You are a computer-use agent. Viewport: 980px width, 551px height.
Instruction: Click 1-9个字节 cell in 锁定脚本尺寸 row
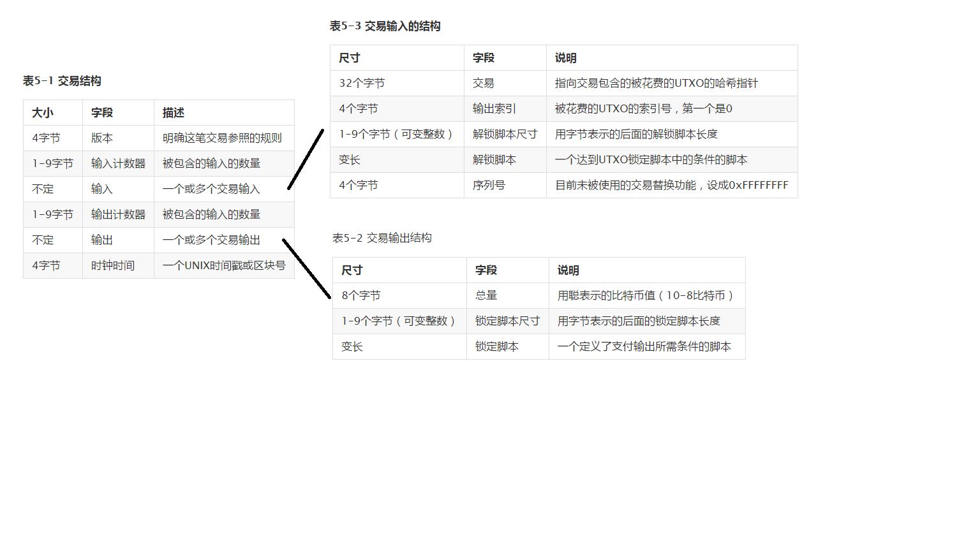pos(399,321)
